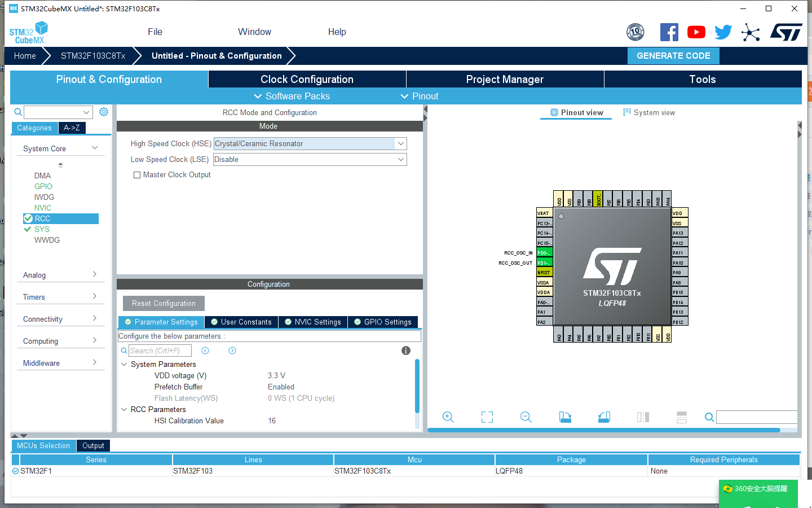Open the ST anniversary badge icon
This screenshot has height=508, width=812.
click(x=636, y=32)
